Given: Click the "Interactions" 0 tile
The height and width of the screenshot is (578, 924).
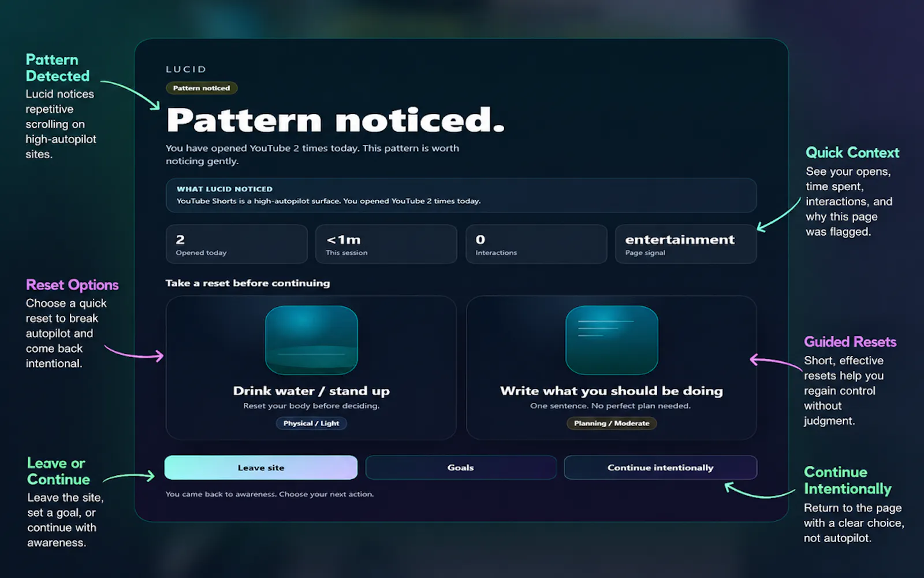Looking at the screenshot, I should [x=536, y=244].
